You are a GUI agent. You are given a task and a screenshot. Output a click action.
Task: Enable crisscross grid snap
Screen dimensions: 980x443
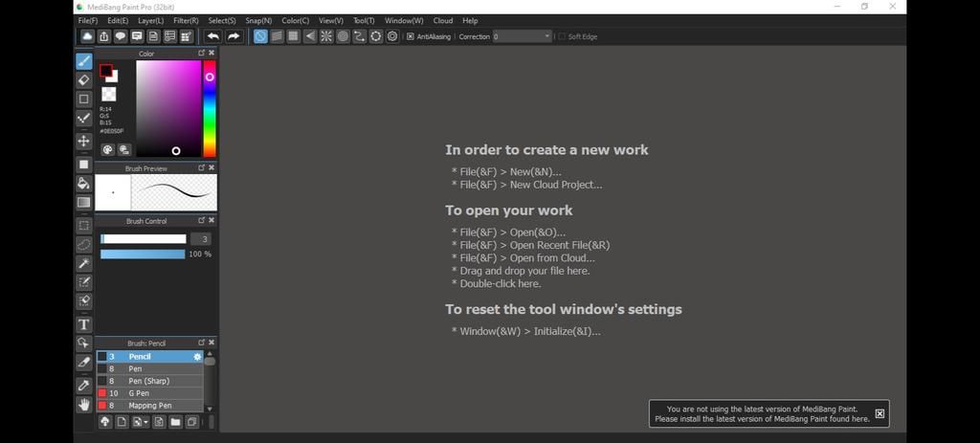[293, 36]
